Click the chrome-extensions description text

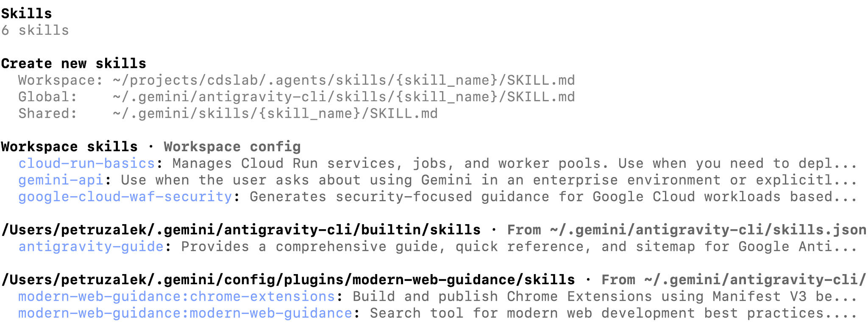point(605,297)
